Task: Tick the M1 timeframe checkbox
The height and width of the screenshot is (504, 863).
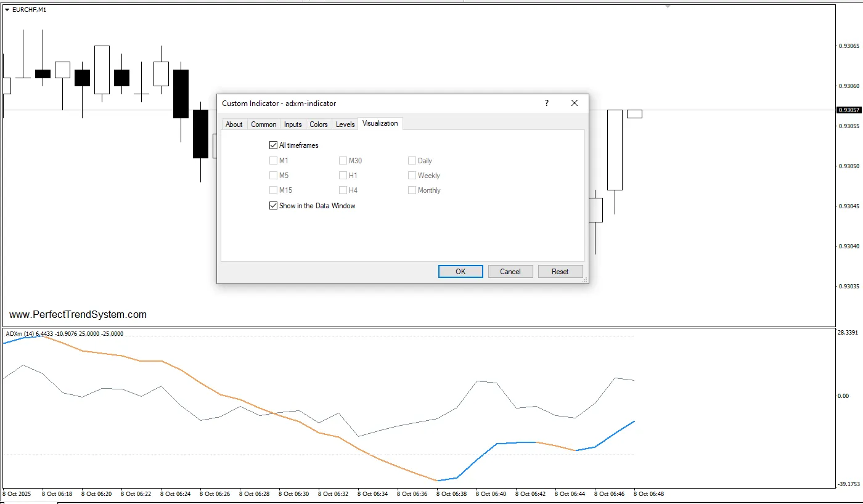Action: (273, 161)
